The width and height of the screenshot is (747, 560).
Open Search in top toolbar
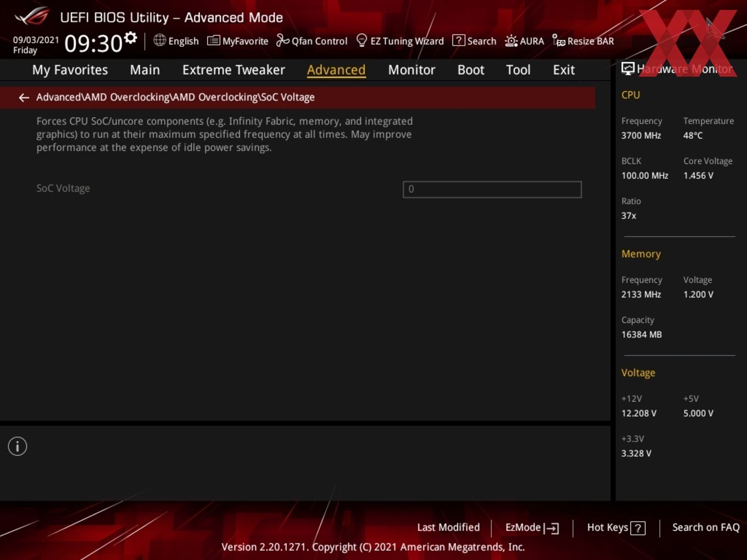tap(482, 41)
